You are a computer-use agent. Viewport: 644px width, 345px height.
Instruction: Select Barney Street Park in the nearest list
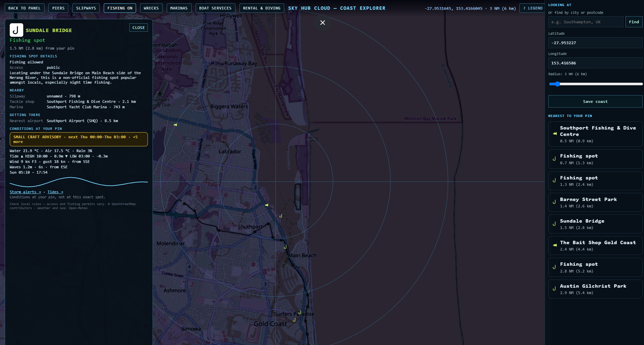[x=595, y=202]
